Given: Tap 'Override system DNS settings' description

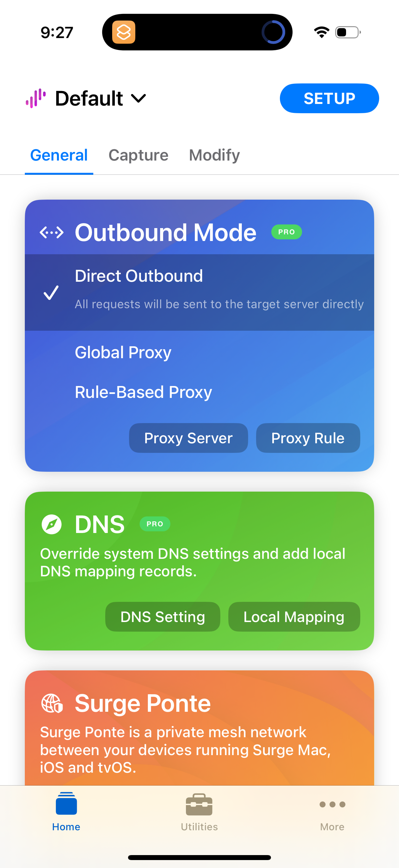Looking at the screenshot, I should pyautogui.click(x=193, y=562).
